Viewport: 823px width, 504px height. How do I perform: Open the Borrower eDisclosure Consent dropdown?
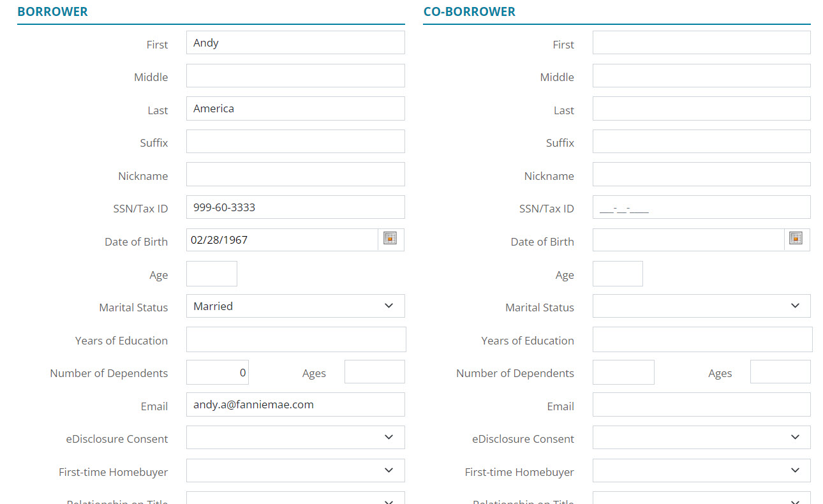click(295, 438)
